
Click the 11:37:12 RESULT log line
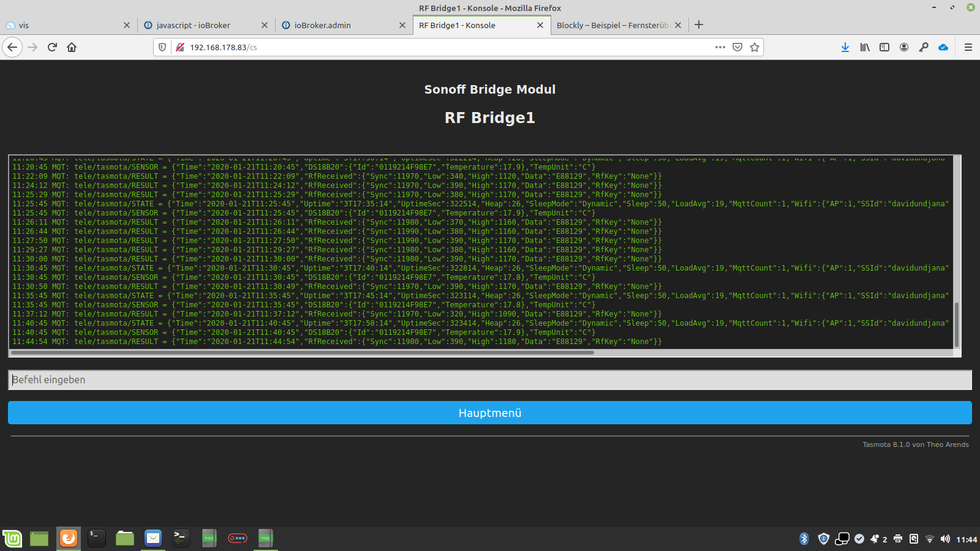[337, 314]
